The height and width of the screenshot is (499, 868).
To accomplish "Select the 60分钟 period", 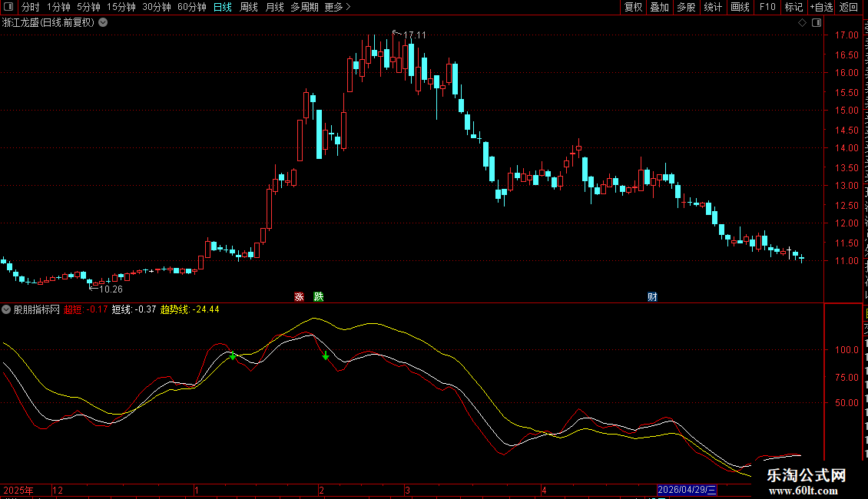I will tap(192, 7).
